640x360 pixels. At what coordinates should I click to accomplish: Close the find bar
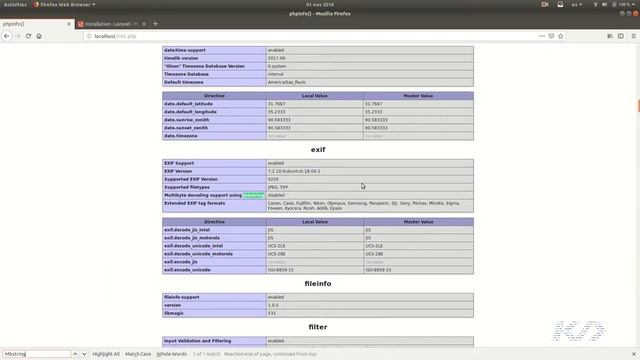pos(633,354)
